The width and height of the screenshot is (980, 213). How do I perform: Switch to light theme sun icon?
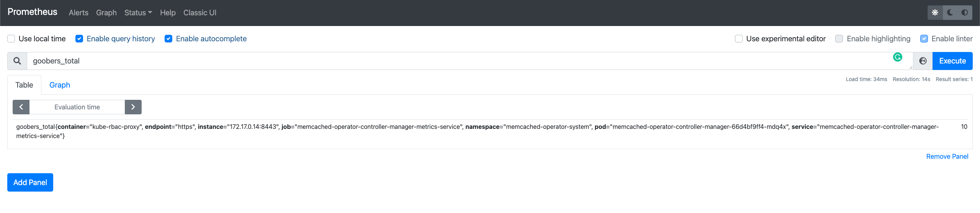click(935, 13)
